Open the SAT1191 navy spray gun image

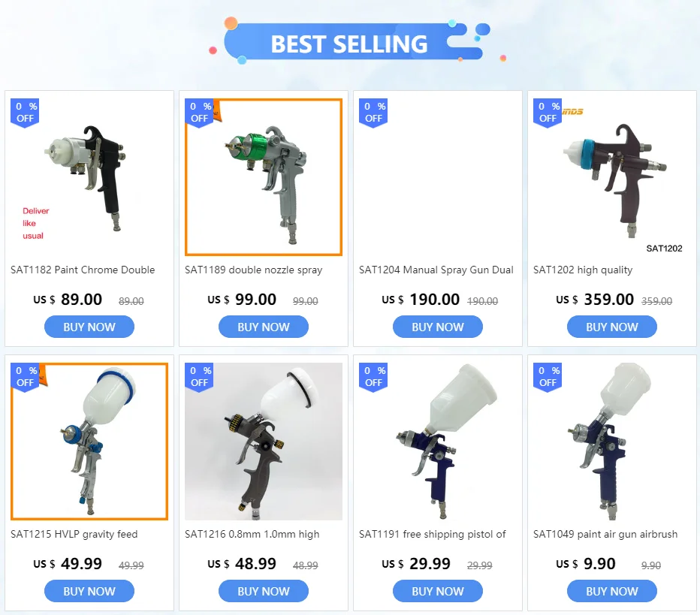[438, 442]
